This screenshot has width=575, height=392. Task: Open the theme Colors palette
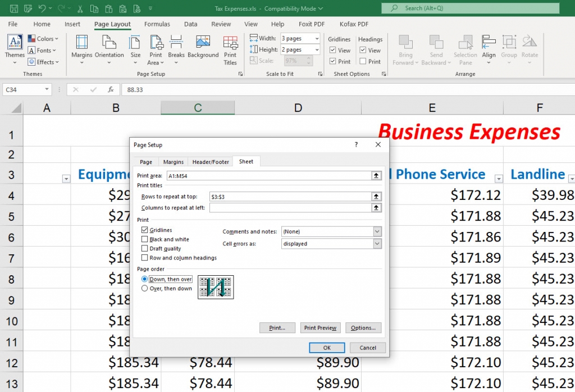coord(44,38)
